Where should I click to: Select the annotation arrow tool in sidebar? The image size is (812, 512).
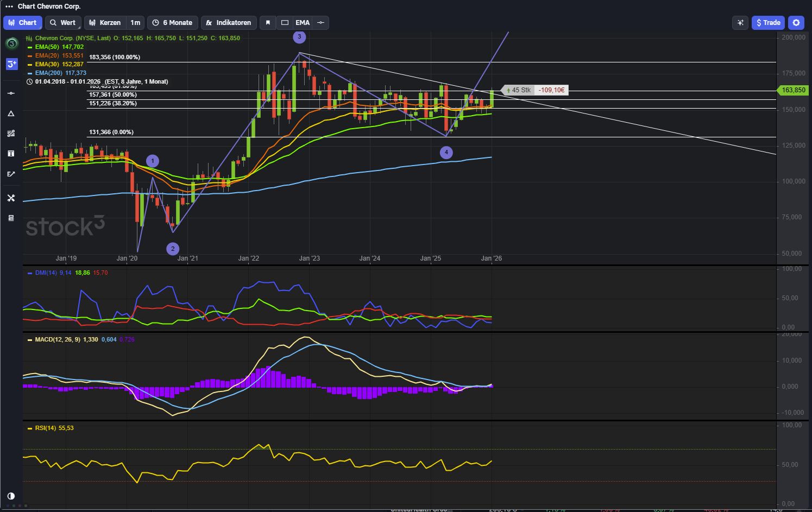(11, 174)
